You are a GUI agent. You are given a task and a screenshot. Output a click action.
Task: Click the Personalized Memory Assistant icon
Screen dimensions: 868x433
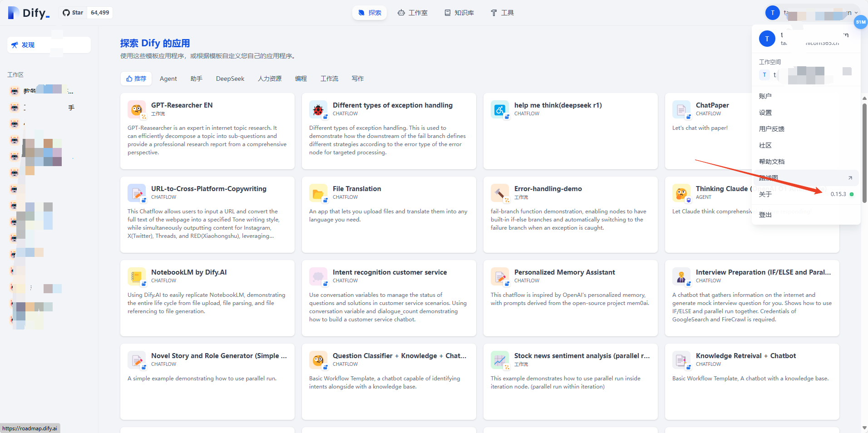[x=500, y=276]
